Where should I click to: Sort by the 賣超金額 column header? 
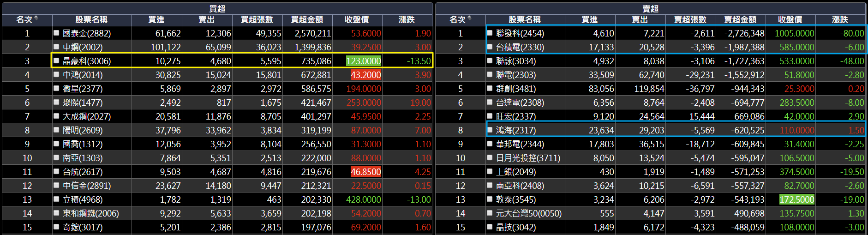tap(740, 19)
